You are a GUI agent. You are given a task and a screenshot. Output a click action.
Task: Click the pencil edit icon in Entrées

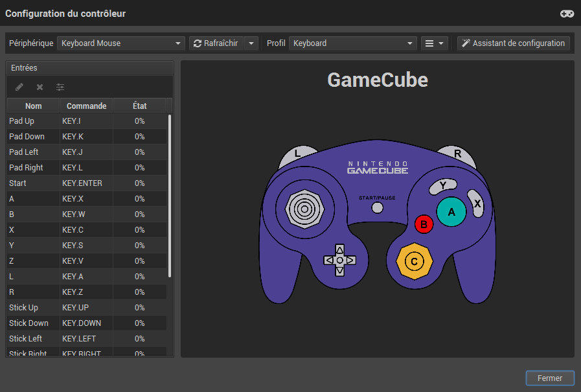[19, 87]
